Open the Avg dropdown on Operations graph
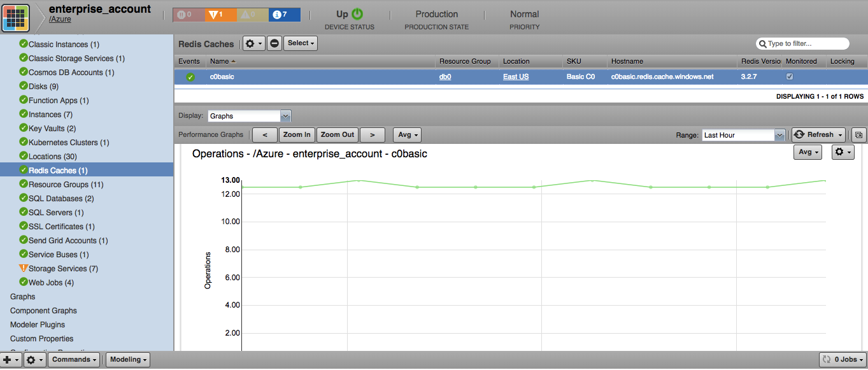Viewport: 868px width, 370px height. (x=808, y=152)
